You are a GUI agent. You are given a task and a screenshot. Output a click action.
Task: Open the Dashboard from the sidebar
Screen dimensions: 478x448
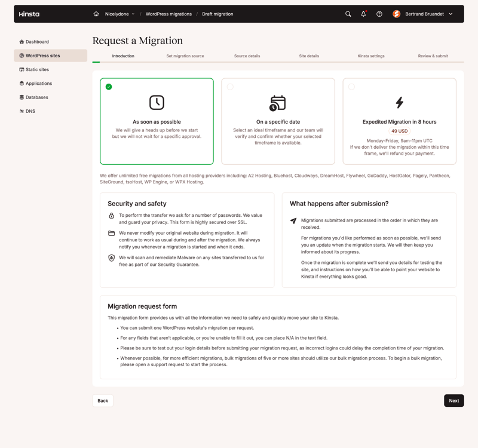click(36, 41)
